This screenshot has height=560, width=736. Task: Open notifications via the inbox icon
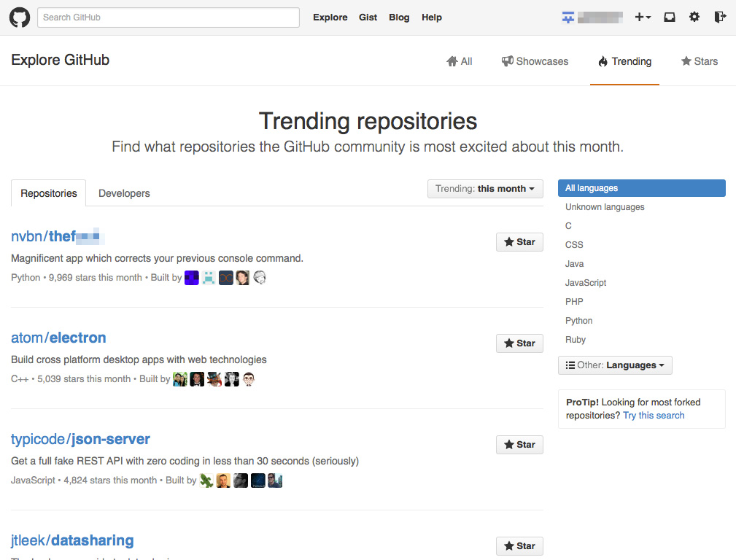point(669,17)
